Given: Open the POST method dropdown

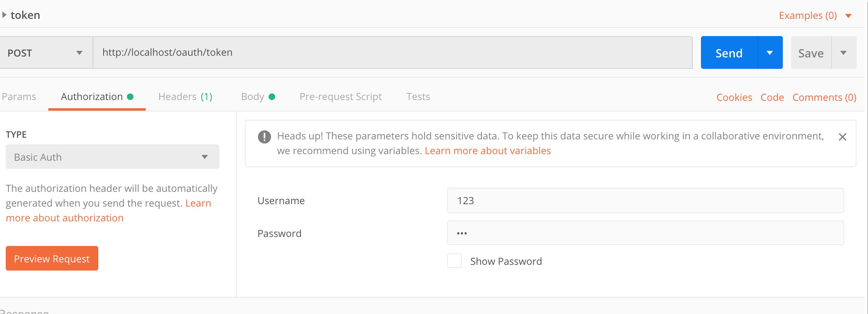Looking at the screenshot, I should coord(45,53).
